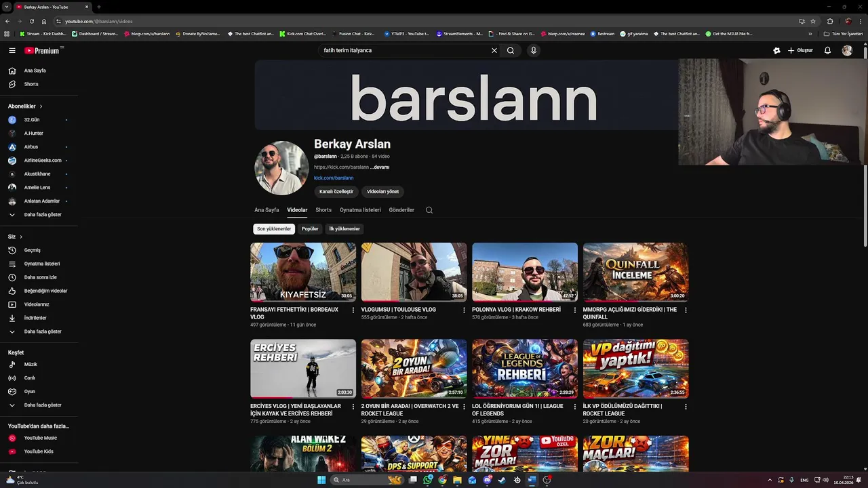Open Canlı live section
868x488 pixels.
tap(39, 378)
